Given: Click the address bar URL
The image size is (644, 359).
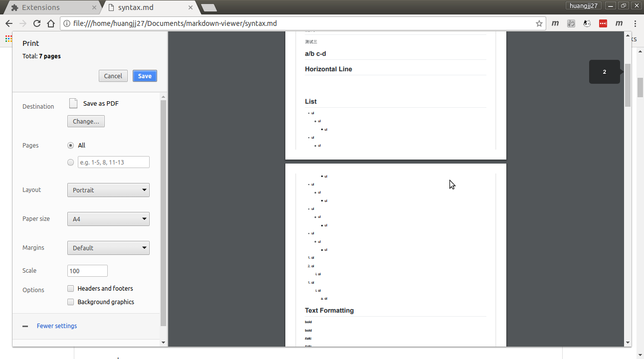Looking at the screenshot, I should click(x=175, y=23).
